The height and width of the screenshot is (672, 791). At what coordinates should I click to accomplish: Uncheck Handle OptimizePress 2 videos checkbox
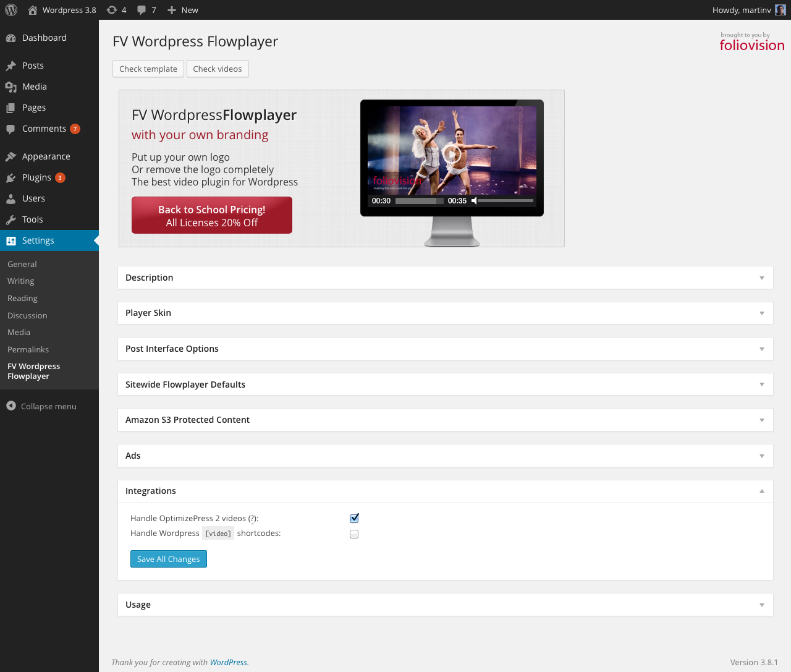[x=354, y=518]
